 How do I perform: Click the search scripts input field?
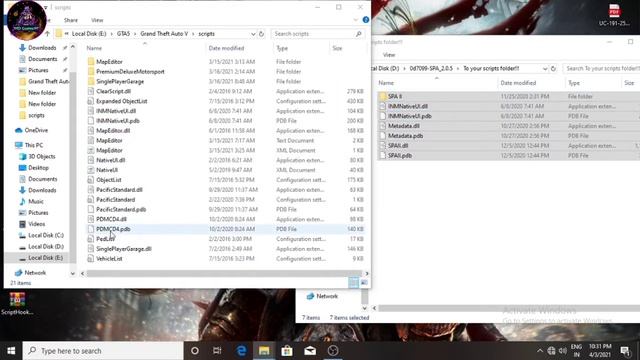click(313, 34)
